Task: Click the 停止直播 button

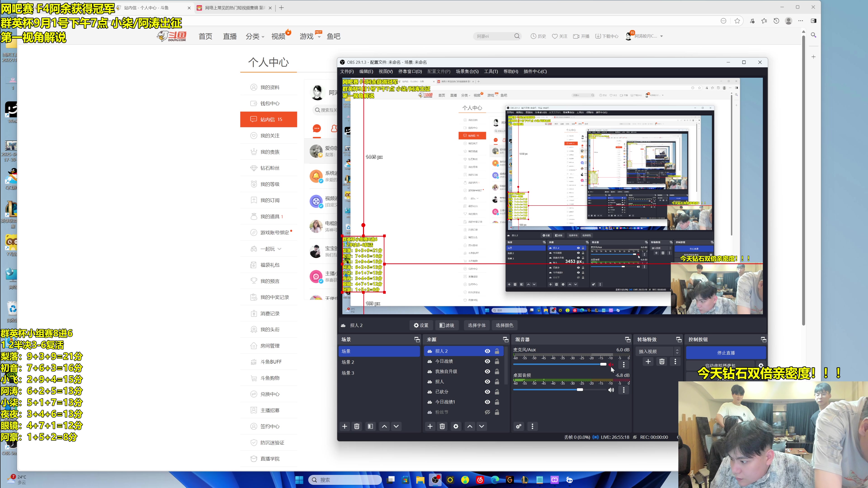Action: coord(726,353)
